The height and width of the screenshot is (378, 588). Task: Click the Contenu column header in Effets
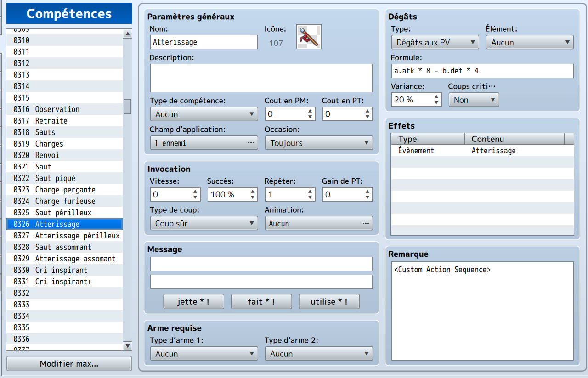[514, 139]
